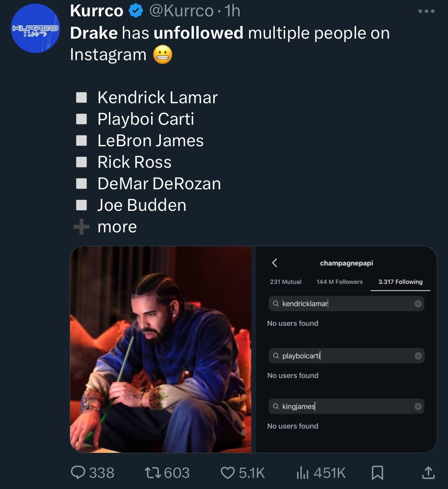Open Kurrco's profile via the @Kurrco handle
448x489 pixels.
tap(182, 10)
